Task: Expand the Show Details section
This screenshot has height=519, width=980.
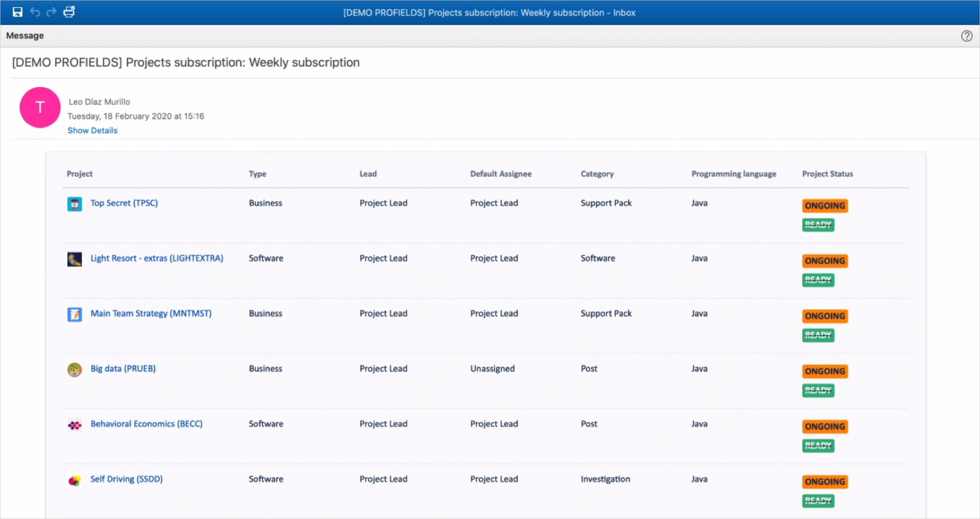Action: (x=93, y=130)
